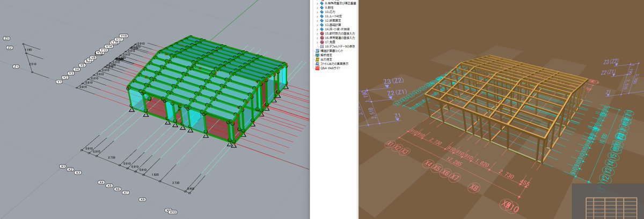The height and width of the screenshot is (219, 644).
Task: Click the 解析指定 icon
Action: click(317, 55)
